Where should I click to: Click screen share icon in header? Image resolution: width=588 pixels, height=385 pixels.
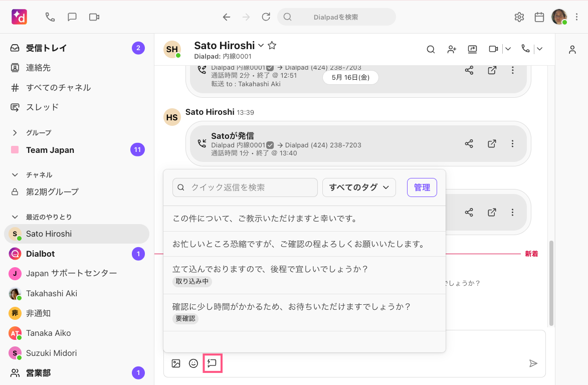(473, 49)
